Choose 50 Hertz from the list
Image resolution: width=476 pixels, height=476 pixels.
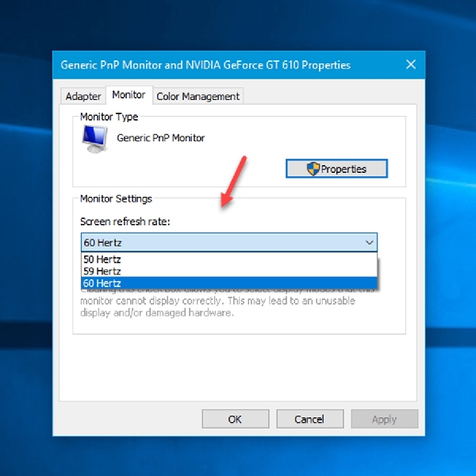click(229, 259)
